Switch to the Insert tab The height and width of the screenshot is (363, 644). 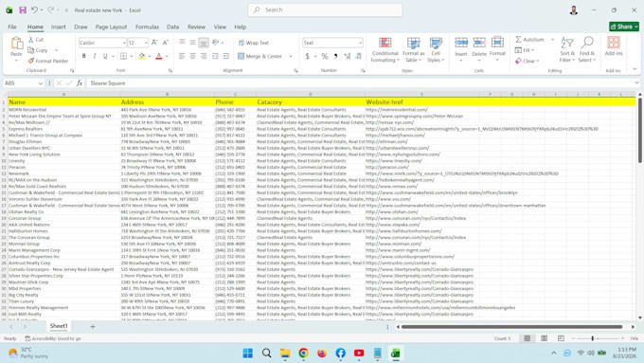[59, 27]
